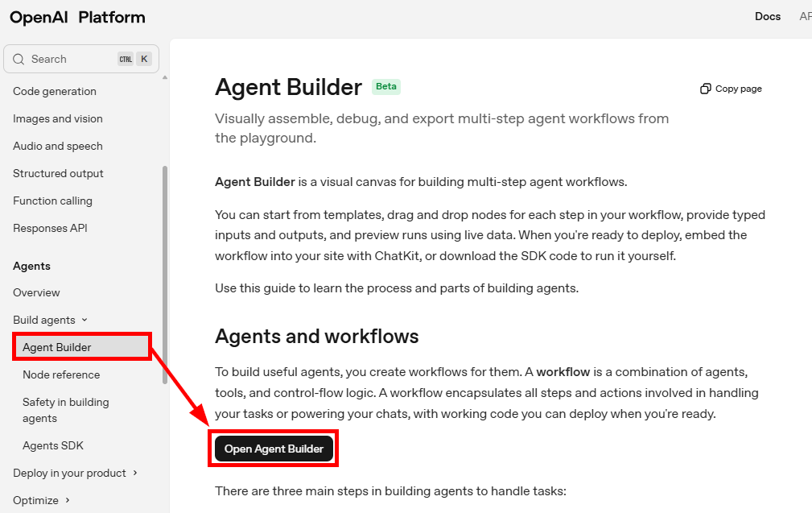Click the search magnifier icon

[19, 59]
